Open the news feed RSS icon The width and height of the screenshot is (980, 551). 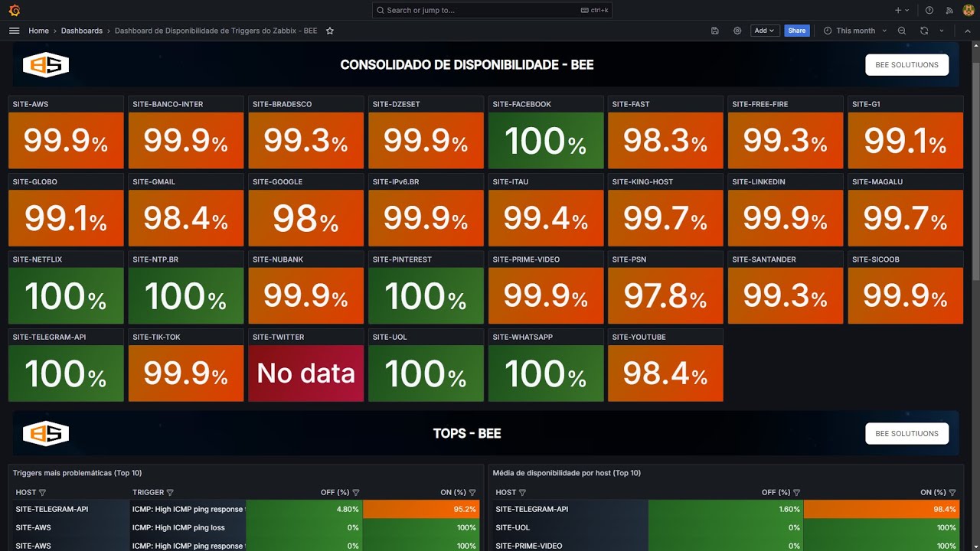950,10
